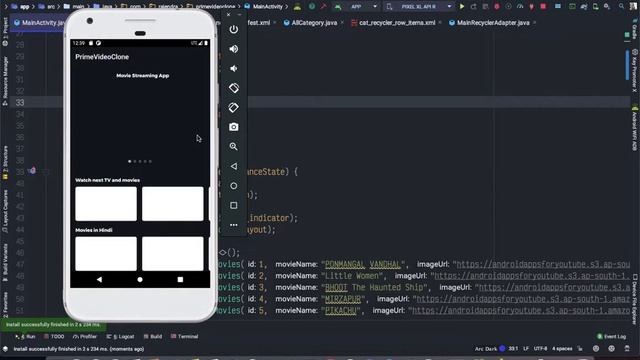Open the Project side panel
Image resolution: width=640 pixels, height=360 pixels.
pyautogui.click(x=5, y=32)
